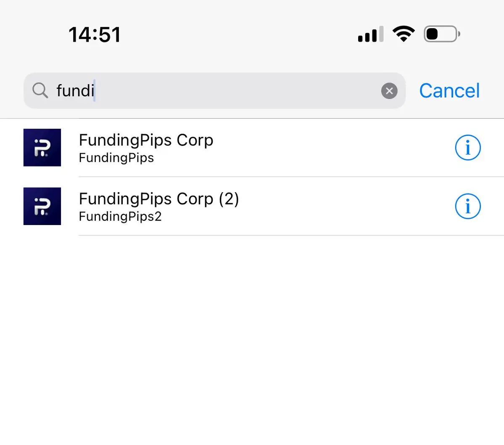Screen dimensions: 504x445
Task: Tap the battery indicator icon
Action: click(441, 34)
